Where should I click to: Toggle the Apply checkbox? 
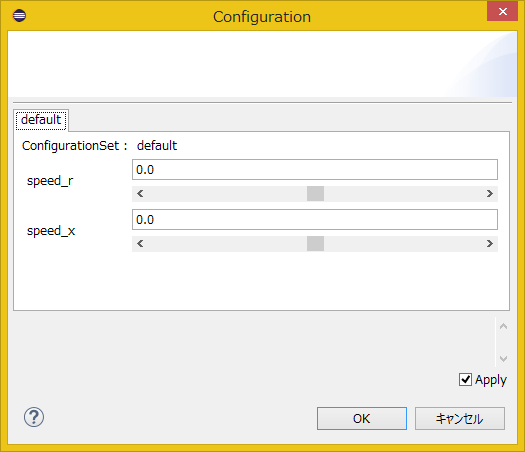465,380
